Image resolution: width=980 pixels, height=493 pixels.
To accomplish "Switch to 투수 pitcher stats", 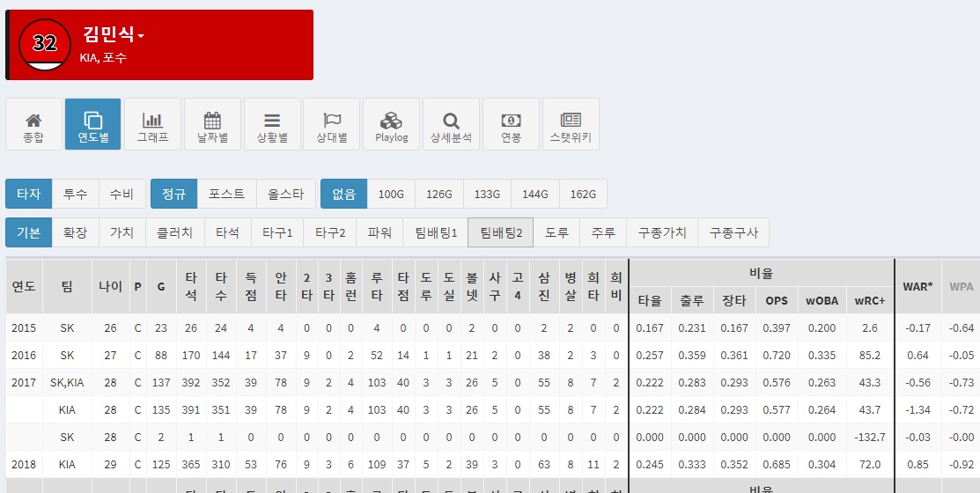I will click(76, 195).
